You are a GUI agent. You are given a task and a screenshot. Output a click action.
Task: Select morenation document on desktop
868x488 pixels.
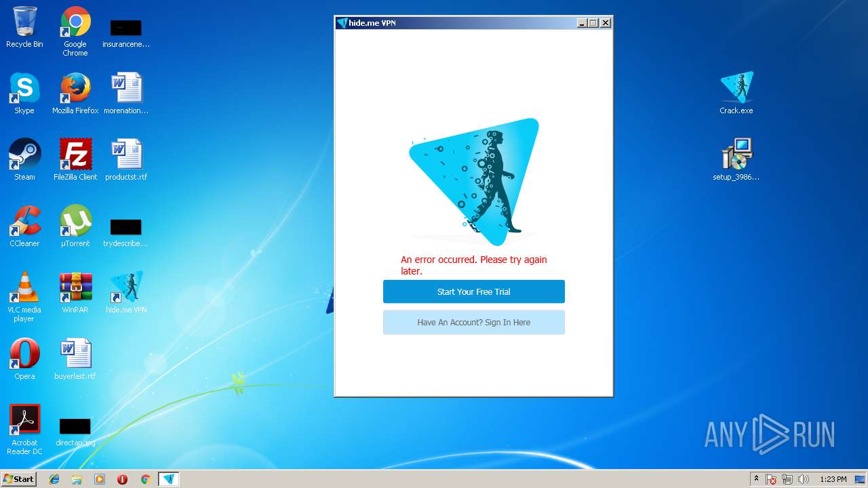(x=126, y=94)
